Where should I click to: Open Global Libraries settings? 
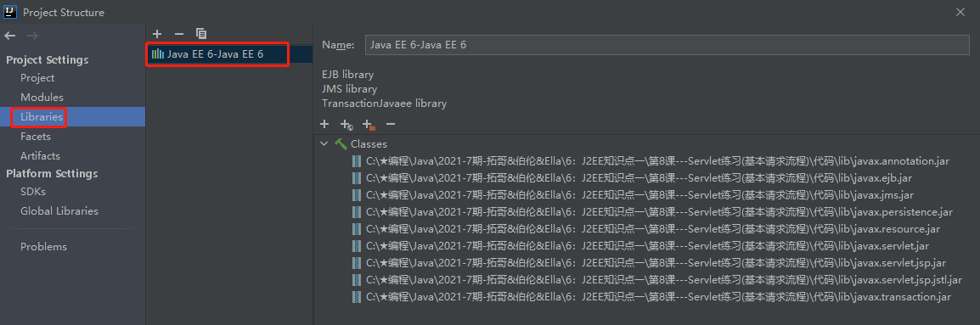(59, 211)
